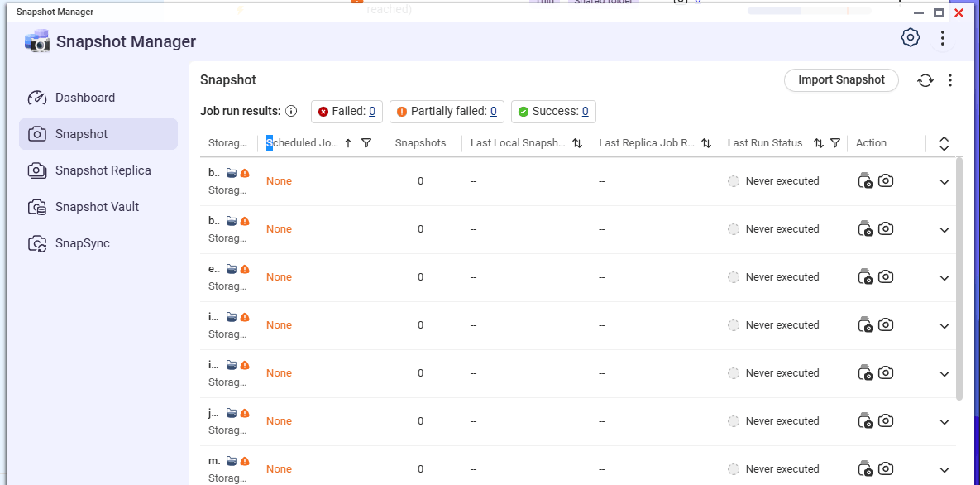Click the warning icon on j... row

pos(245,413)
